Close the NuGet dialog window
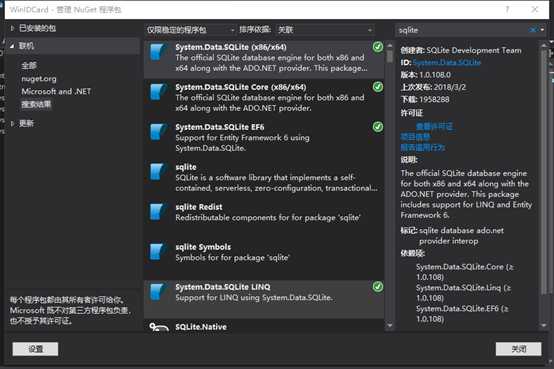Image resolution: width=554 pixels, height=369 pixels. (x=535, y=10)
